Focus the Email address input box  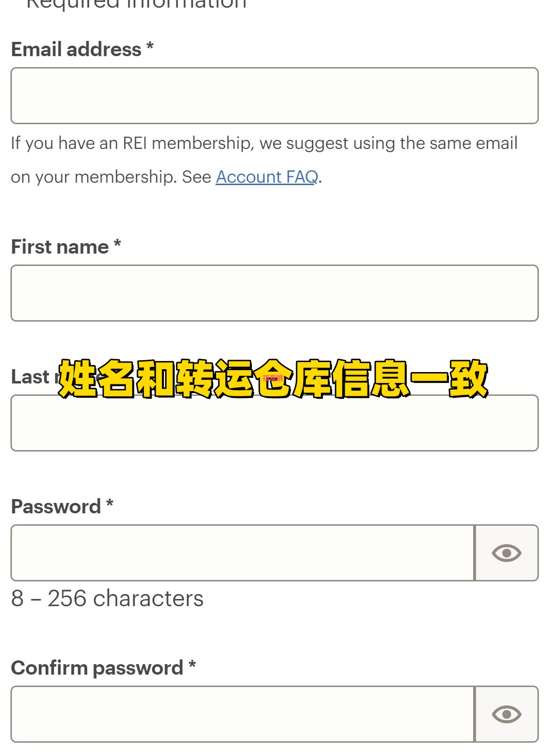click(x=275, y=96)
